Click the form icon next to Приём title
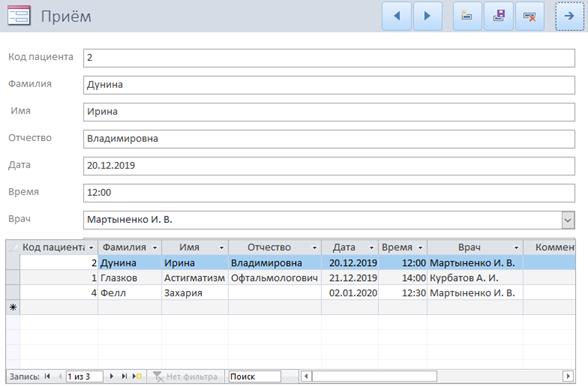Viewport: 588px width, 387px height. [x=19, y=15]
